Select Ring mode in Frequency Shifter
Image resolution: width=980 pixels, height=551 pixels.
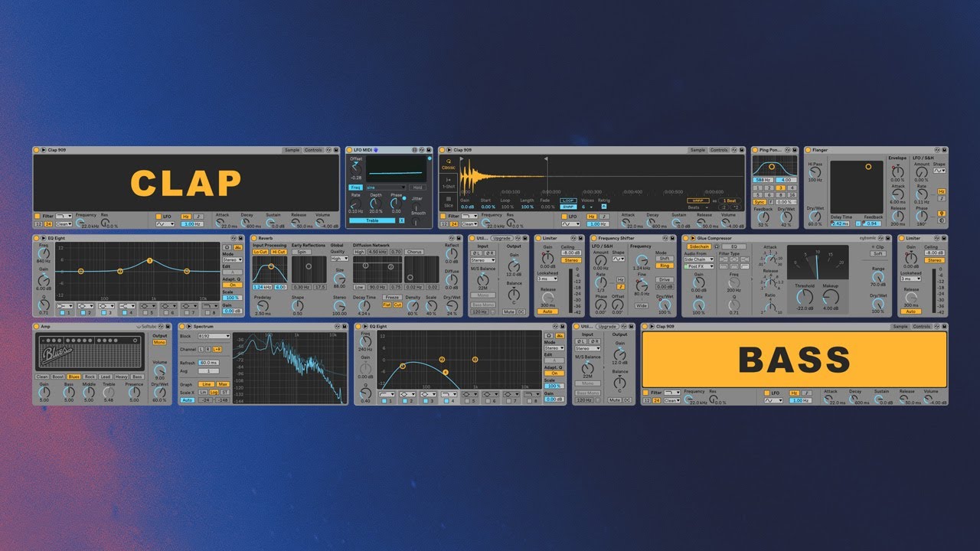click(x=665, y=266)
